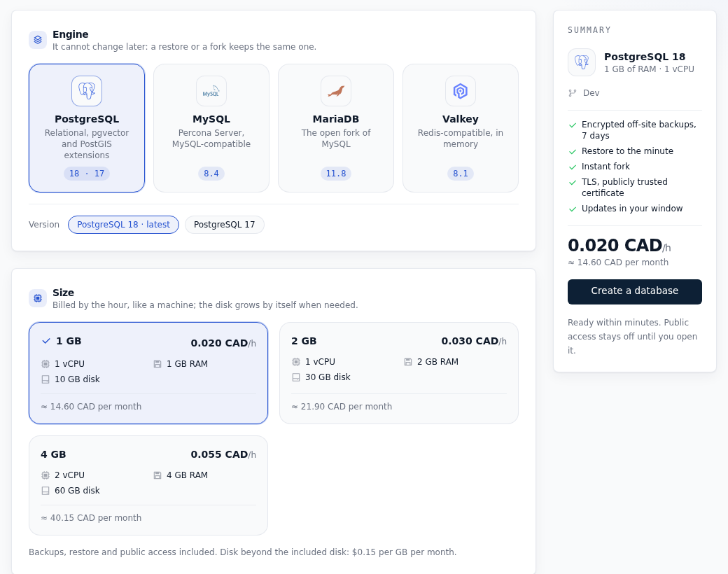Screen dimensions: 728x574
Task: Switch version to PostgreSQL 17
Action: point(224,225)
